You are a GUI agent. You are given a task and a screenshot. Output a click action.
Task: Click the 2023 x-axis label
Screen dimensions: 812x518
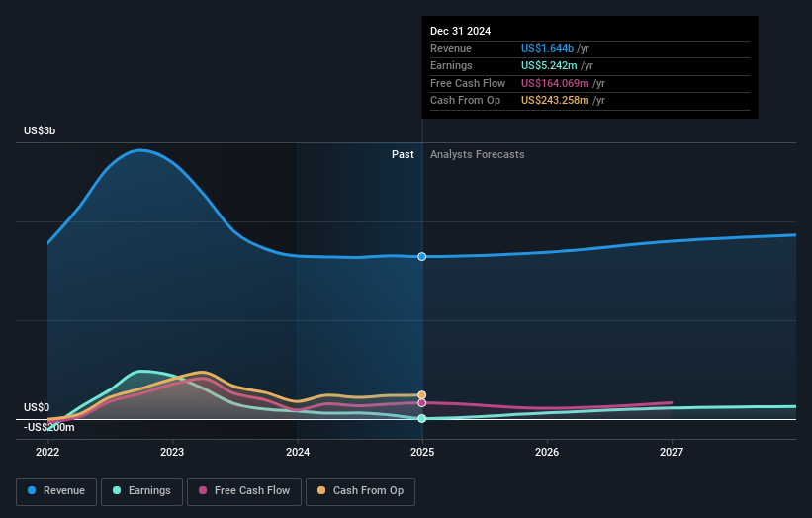pos(172,453)
